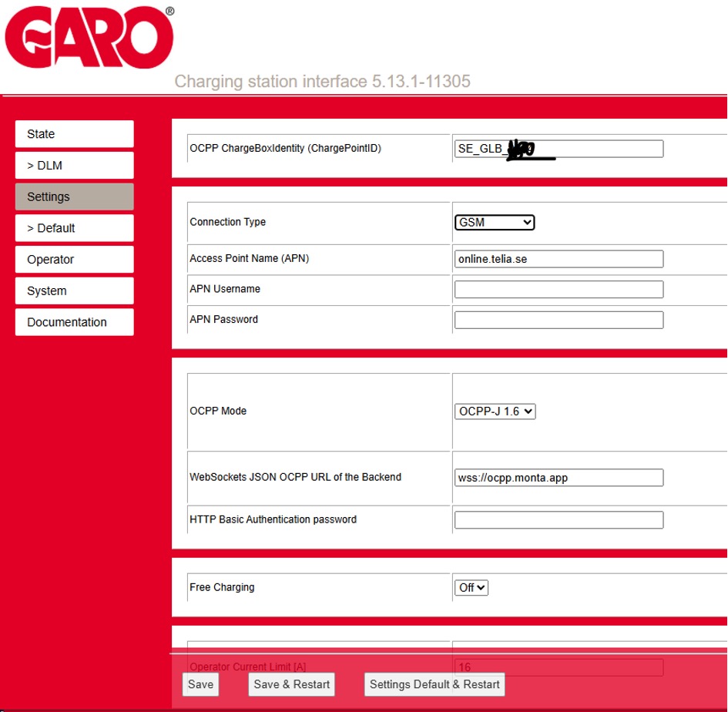Image resolution: width=728 pixels, height=712 pixels.
Task: Open the State menu page
Action: pyautogui.click(x=74, y=134)
